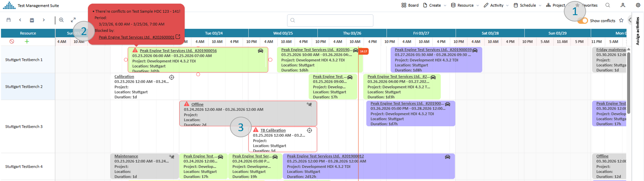Image resolution: width=644 pixels, height=181 pixels.
Task: Open the Maintenance activity on Testbench 4
Action: click(x=126, y=156)
